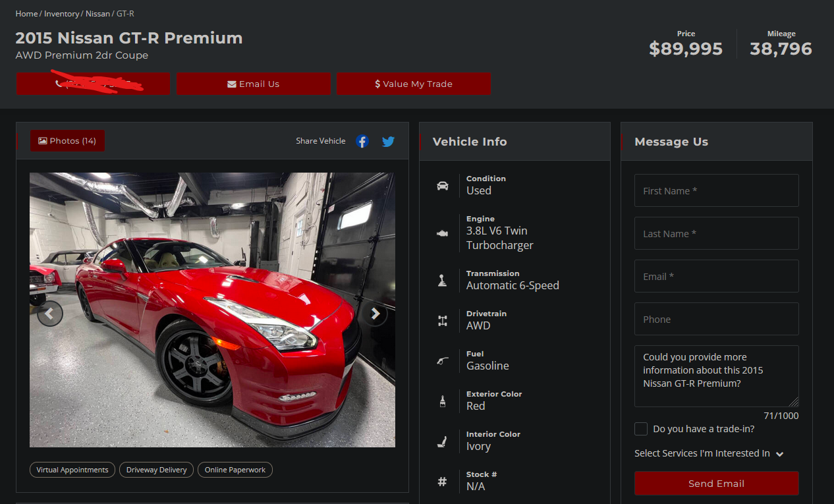This screenshot has height=504, width=834.
Task: Click the 'Ivory' interior color value
Action: pos(478,446)
